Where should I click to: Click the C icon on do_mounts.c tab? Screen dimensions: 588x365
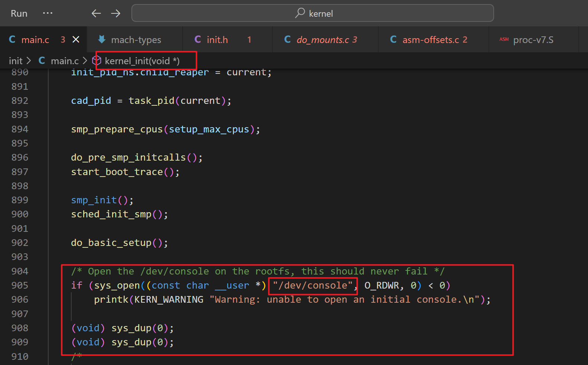tap(287, 39)
